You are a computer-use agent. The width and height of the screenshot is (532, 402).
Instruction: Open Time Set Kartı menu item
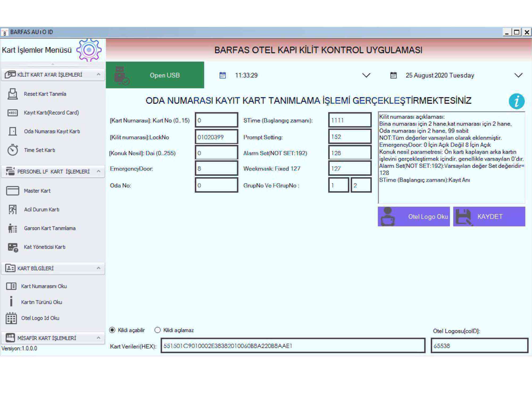39,150
